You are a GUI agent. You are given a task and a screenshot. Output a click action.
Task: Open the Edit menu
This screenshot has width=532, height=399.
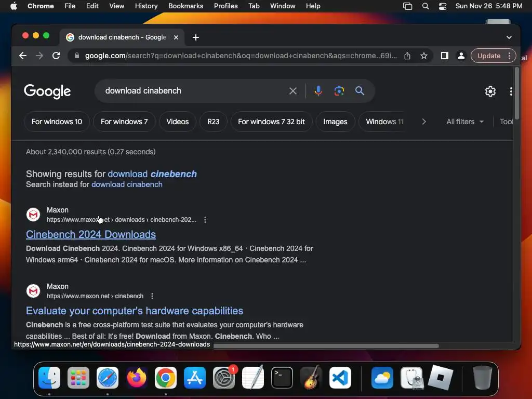tap(92, 6)
